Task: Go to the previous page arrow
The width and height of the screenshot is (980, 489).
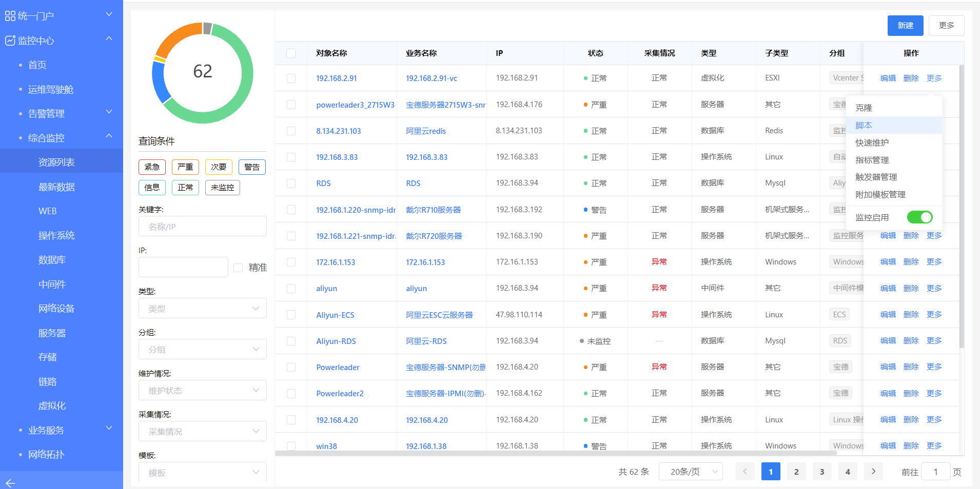Action: (x=745, y=472)
